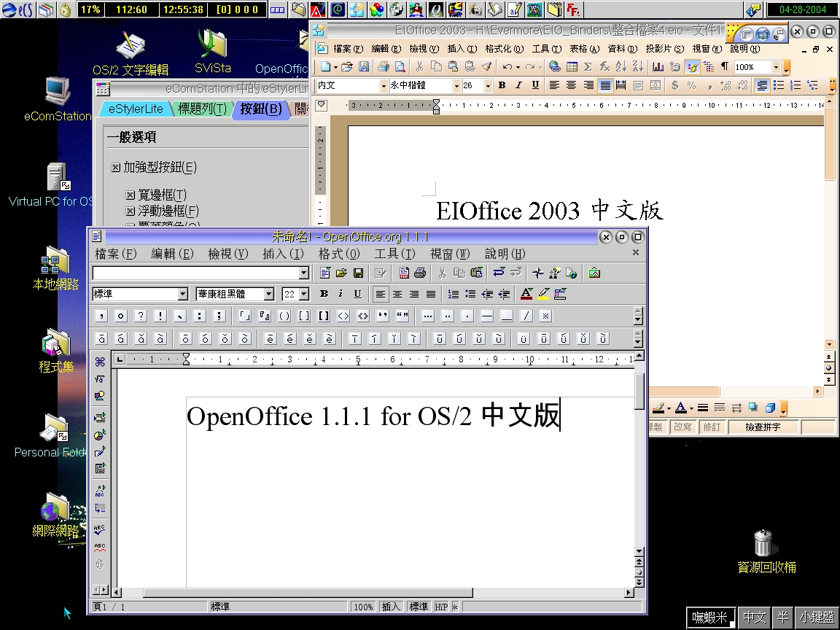Open the paragraph style 標準 dropdown

pos(183,294)
